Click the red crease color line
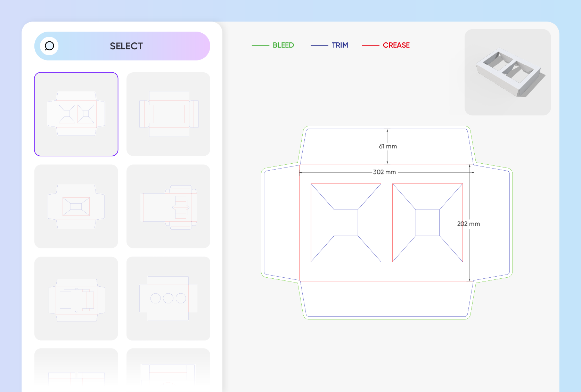 [x=370, y=45]
